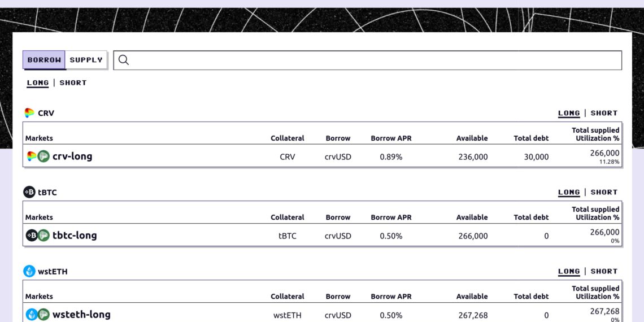Sort CRV table by Borrow APR
644x322 pixels.
(x=391, y=138)
